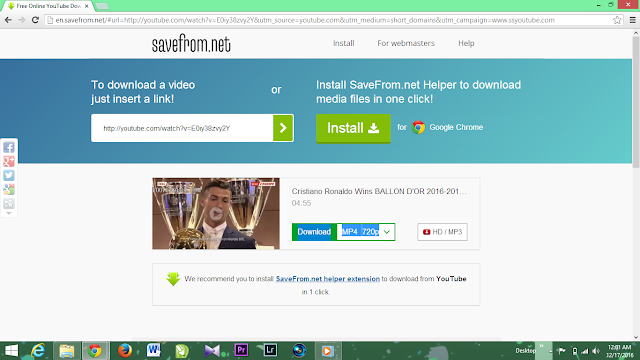Open Firefox from the taskbar
This screenshot has height=360, width=640.
[x=125, y=351]
